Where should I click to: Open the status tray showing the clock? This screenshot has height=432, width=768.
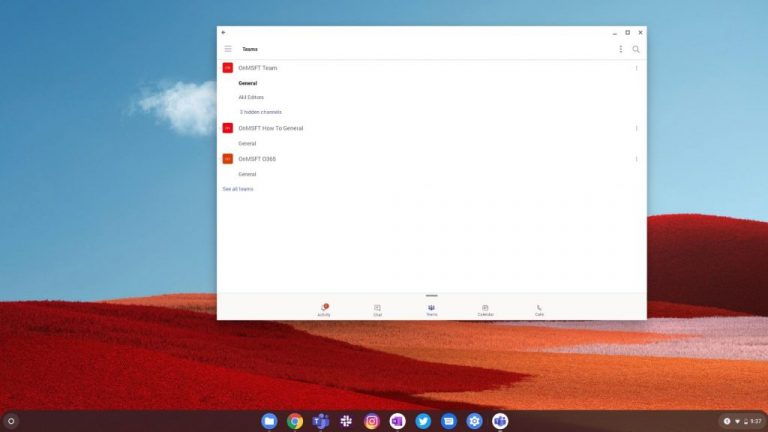pyautogui.click(x=743, y=421)
